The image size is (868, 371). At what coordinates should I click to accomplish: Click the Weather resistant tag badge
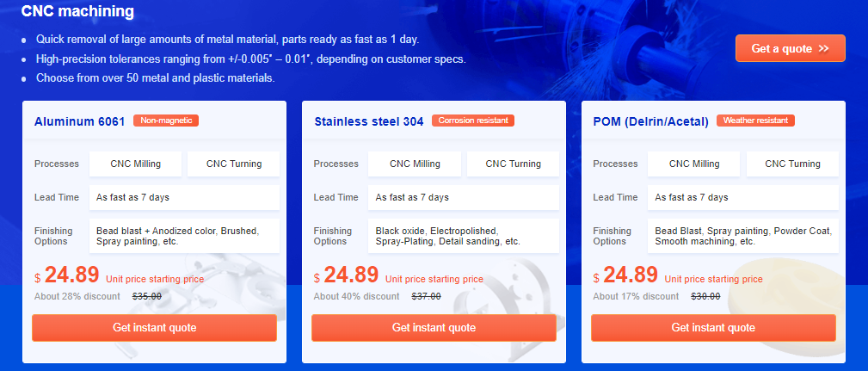[755, 121]
